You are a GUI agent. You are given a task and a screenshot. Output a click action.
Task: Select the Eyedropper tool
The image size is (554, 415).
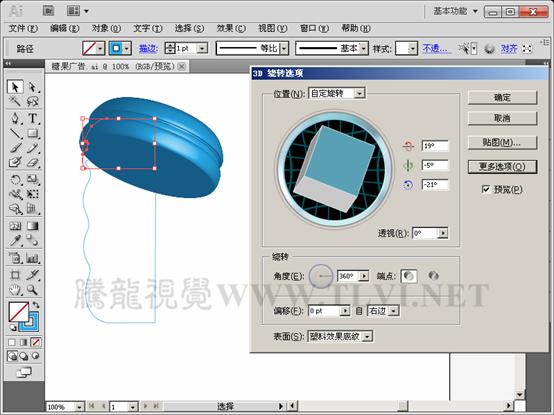[x=15, y=241]
